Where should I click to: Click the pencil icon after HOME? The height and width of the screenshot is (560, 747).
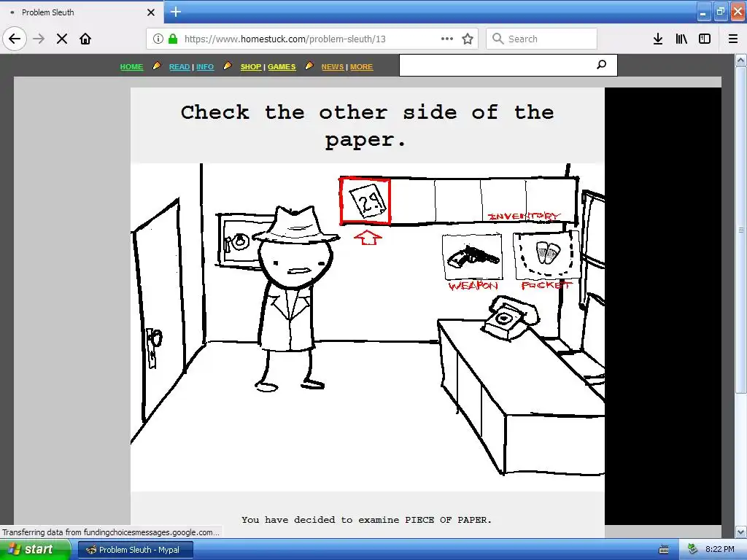156,66
